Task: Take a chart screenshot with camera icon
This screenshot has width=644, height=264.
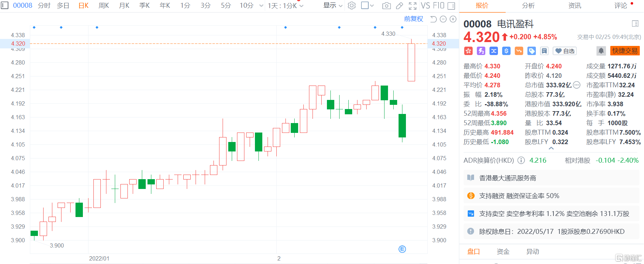Action: click(x=386, y=6)
